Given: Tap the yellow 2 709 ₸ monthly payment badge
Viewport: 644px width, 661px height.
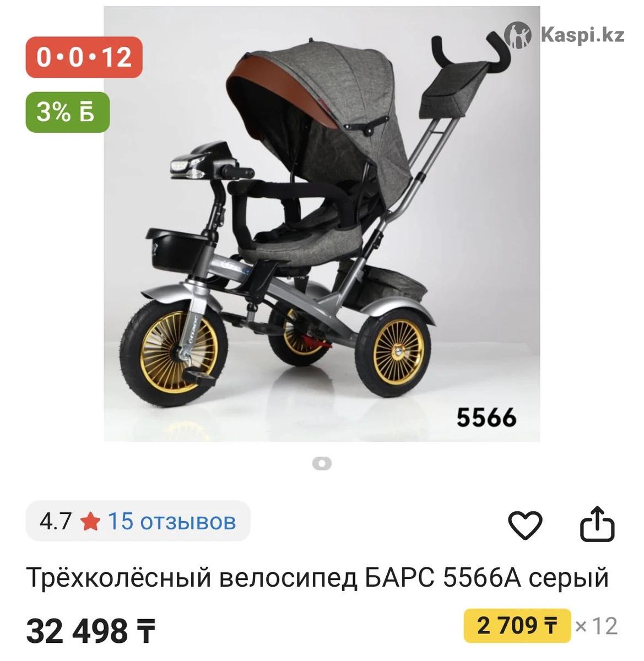Looking at the screenshot, I should click(x=517, y=626).
